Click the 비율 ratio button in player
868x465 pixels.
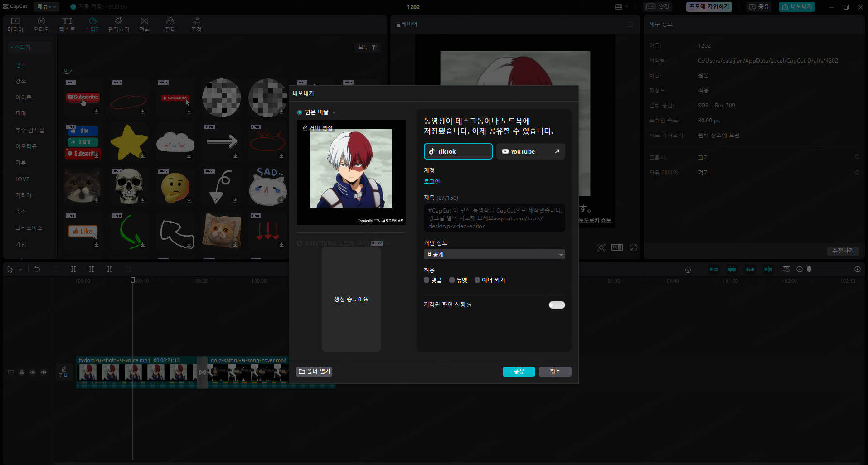(617, 247)
